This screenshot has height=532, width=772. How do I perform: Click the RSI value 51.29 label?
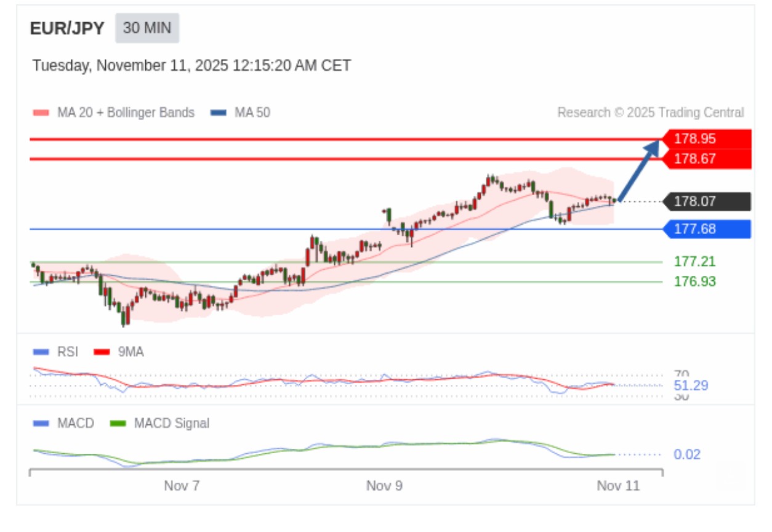pyautogui.click(x=691, y=386)
